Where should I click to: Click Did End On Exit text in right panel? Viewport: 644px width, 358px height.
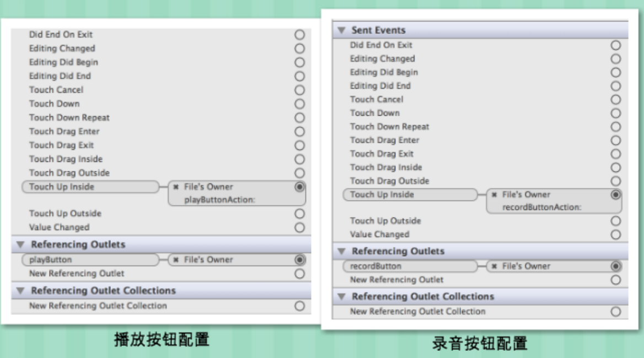point(381,45)
